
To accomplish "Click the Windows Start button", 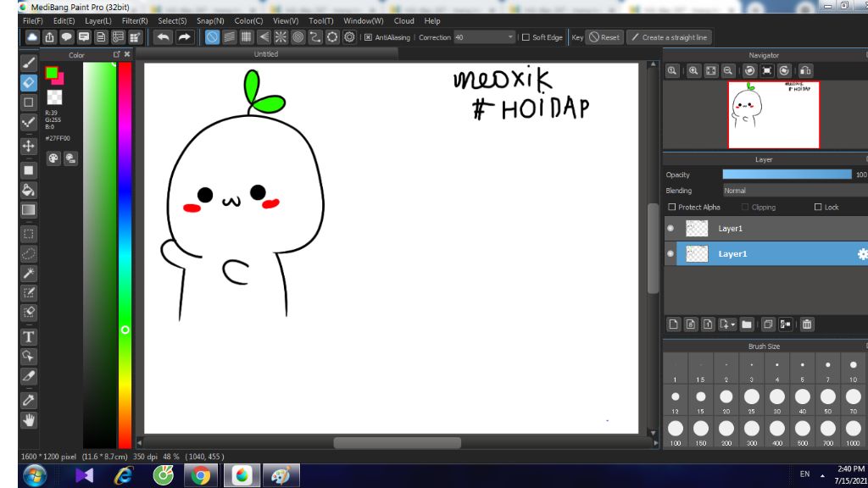I will coord(34,475).
